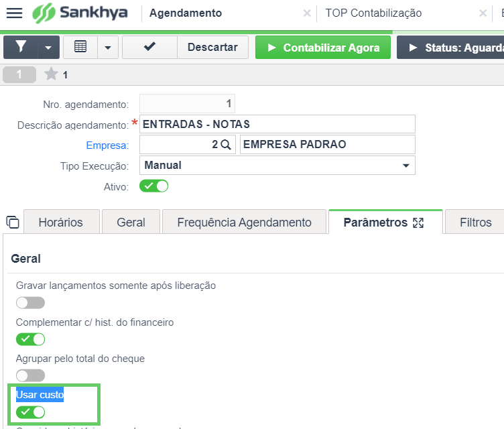This screenshot has width=504, height=429.
Task: Click the Usar custo label text
Action: [x=40, y=395]
